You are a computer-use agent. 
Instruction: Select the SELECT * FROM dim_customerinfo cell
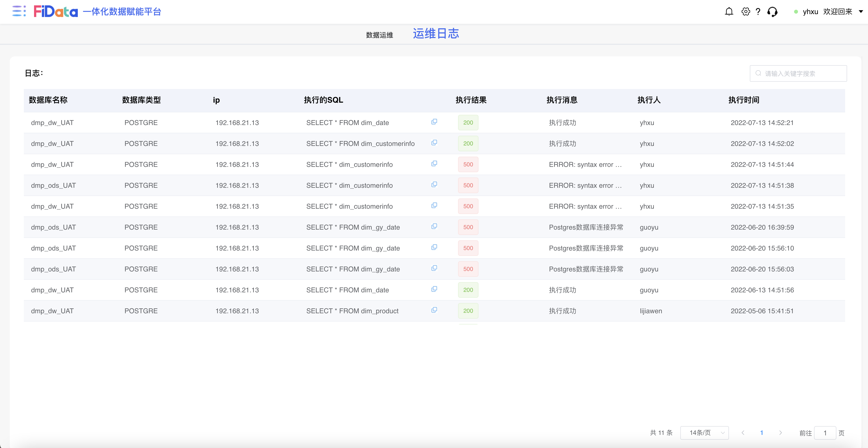click(360, 143)
